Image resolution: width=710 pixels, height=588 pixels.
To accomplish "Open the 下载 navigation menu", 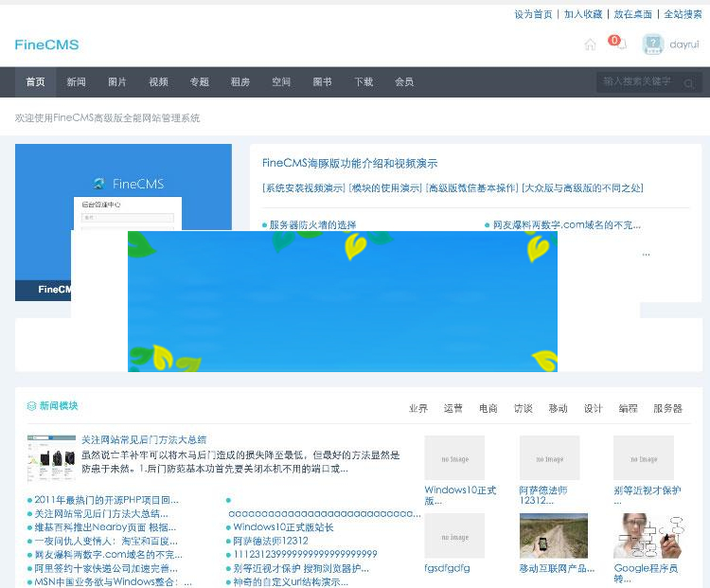I will tap(364, 82).
